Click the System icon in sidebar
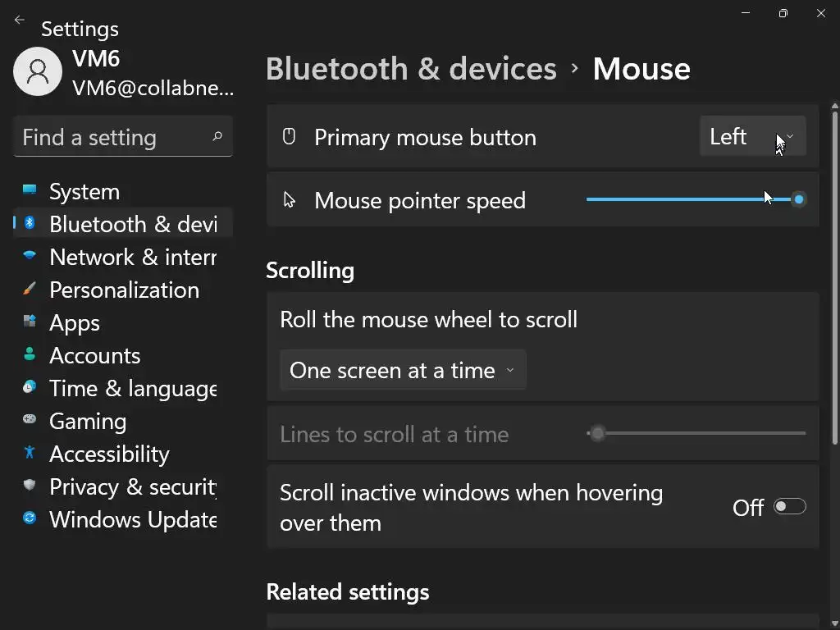840x630 pixels. point(30,190)
